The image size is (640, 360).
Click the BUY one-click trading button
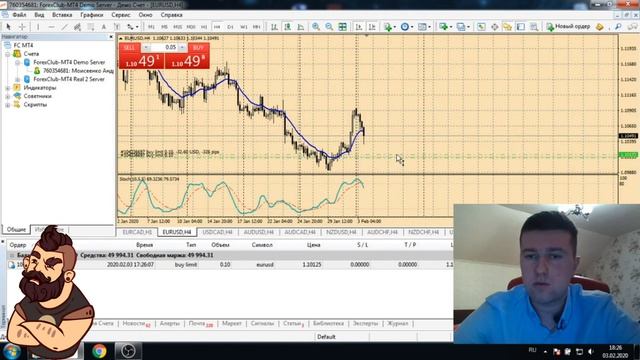pyautogui.click(x=198, y=48)
